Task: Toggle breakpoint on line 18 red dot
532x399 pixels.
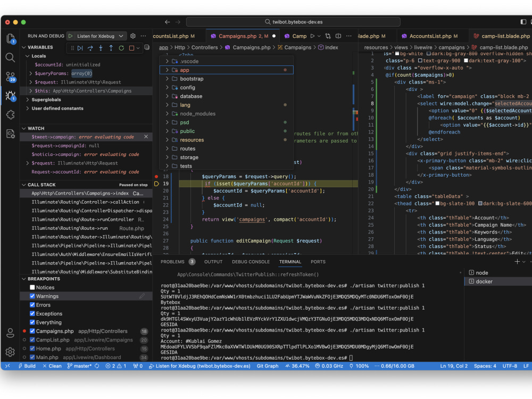Action: coord(156,177)
